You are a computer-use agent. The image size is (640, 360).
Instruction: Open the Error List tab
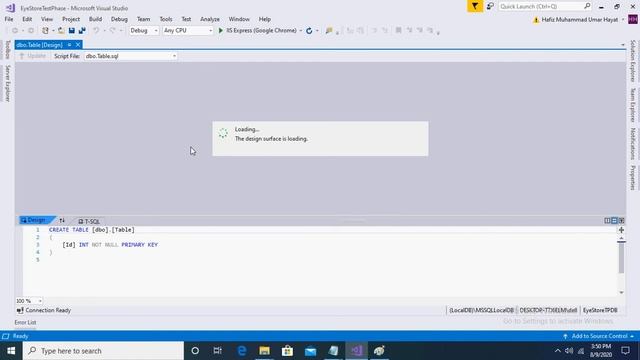[25, 322]
